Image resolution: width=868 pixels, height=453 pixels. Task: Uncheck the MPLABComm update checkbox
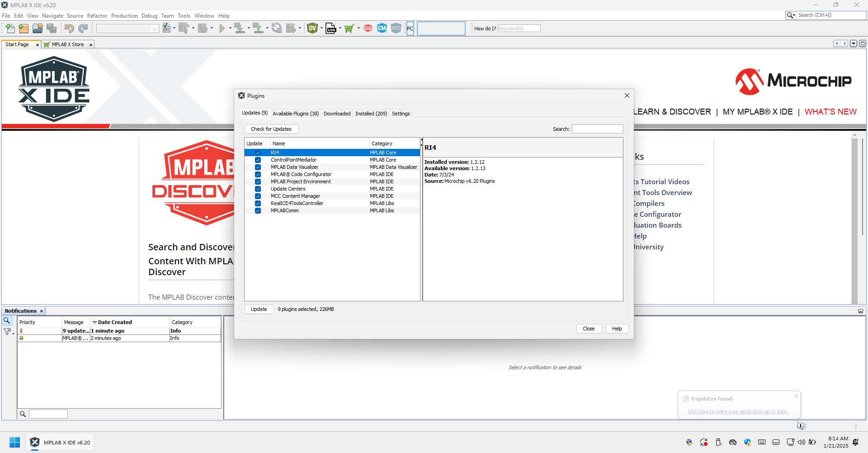pyautogui.click(x=258, y=210)
